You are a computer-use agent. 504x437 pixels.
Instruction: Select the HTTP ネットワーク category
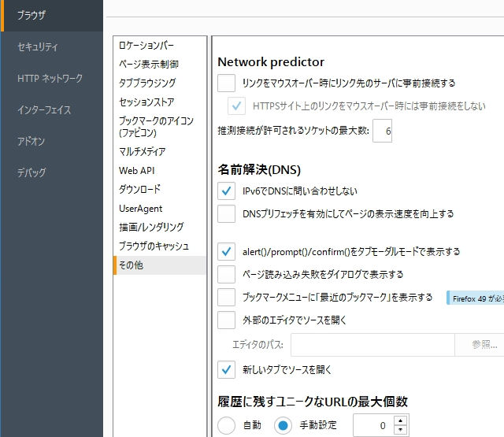52,78
